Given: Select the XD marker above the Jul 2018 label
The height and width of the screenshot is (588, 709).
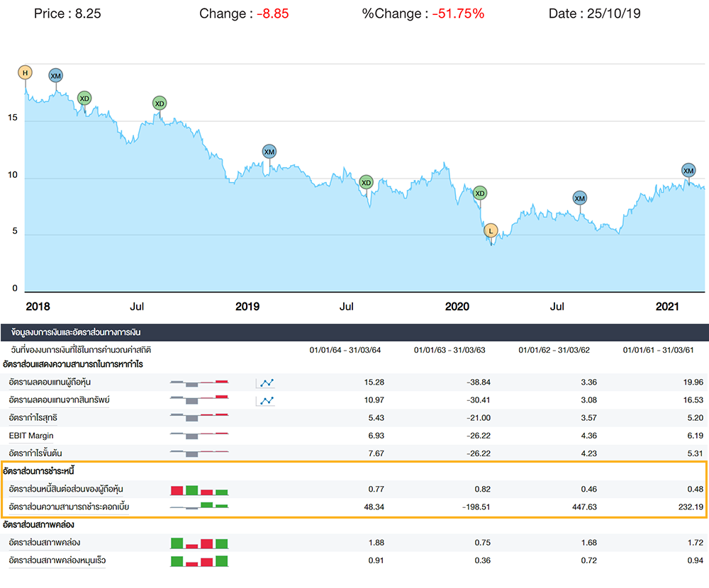Looking at the screenshot, I should tap(160, 103).
